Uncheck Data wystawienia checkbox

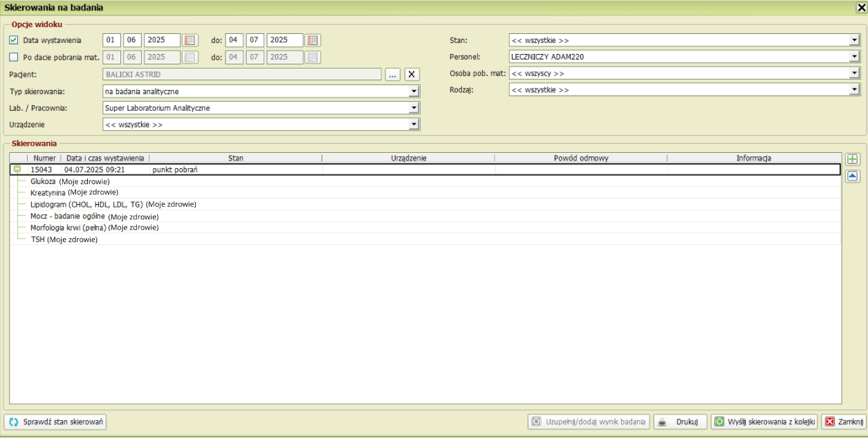[14, 40]
